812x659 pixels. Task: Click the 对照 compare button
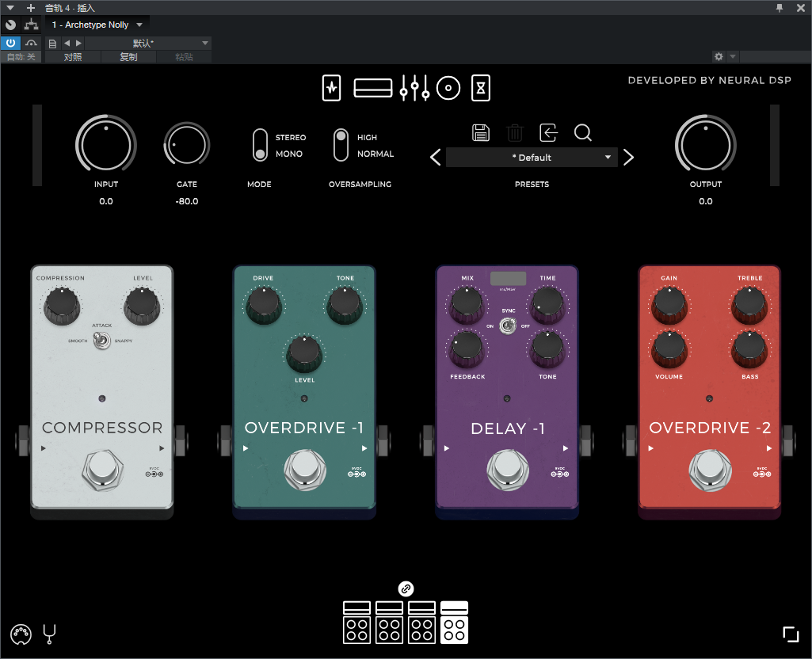point(73,57)
